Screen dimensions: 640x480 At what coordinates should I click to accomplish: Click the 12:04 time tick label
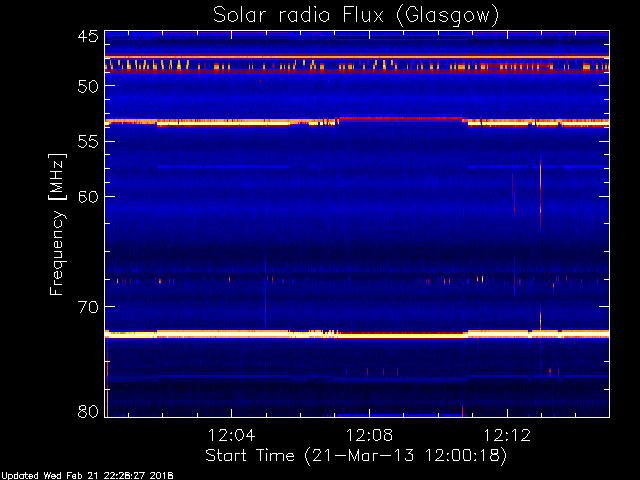tap(231, 435)
